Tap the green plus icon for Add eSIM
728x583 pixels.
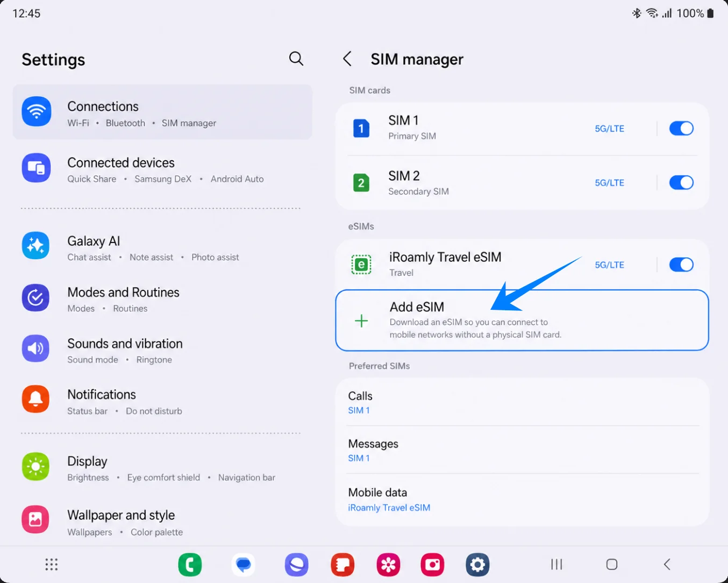tap(361, 321)
